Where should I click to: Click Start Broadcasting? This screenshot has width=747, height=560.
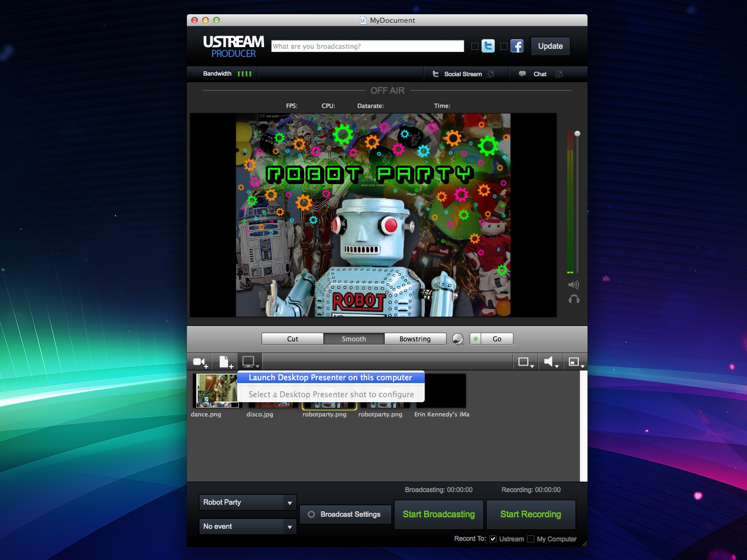click(439, 515)
